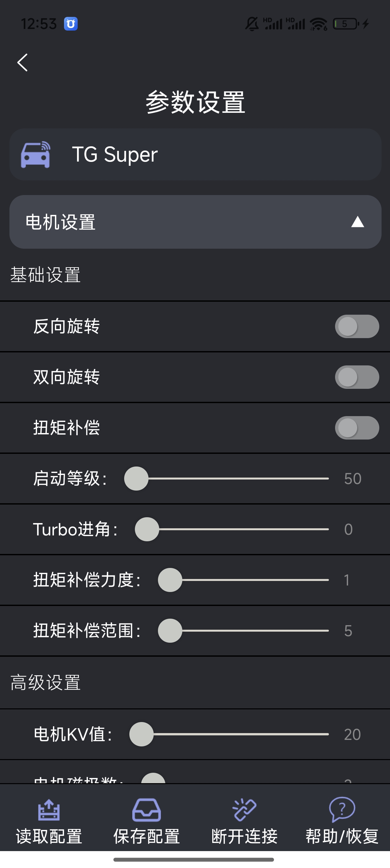390x868 pixels.
Task: Tap the battery indicator in status bar
Action: 345,24
